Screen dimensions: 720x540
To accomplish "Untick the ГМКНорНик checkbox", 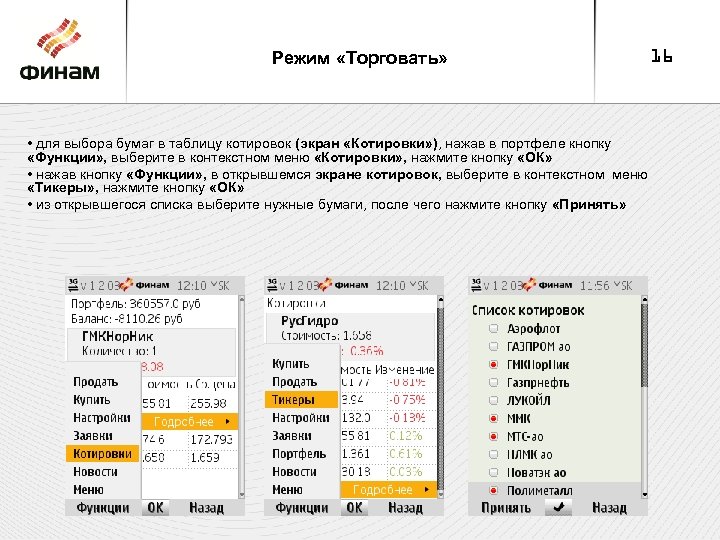I will pyautogui.click(x=493, y=365).
